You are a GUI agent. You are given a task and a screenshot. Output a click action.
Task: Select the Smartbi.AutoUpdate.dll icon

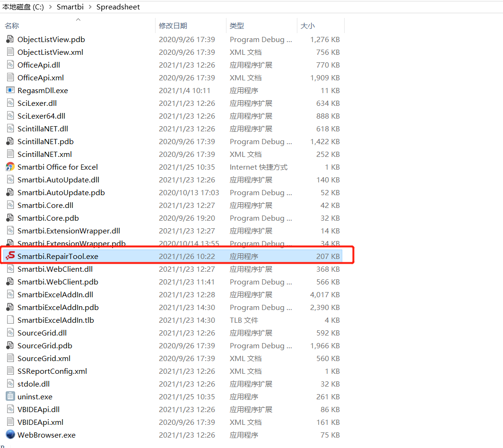(x=10, y=180)
